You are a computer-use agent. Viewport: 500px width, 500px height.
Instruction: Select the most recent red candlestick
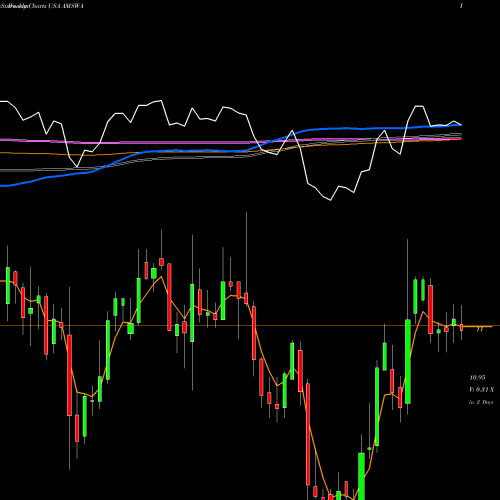click(461, 327)
